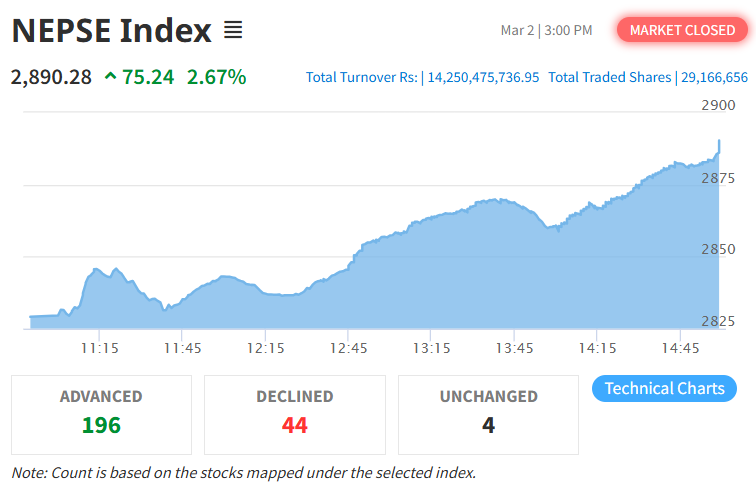Open the menu icon beside NEPSE Index
Viewport: 756px width, 486px height.
click(233, 30)
